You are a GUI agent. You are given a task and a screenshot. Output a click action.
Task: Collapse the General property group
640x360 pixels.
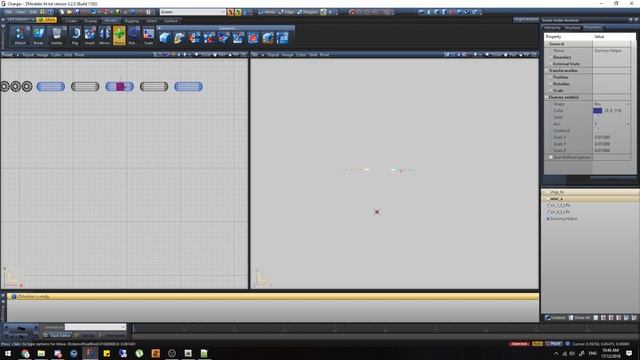click(547, 44)
